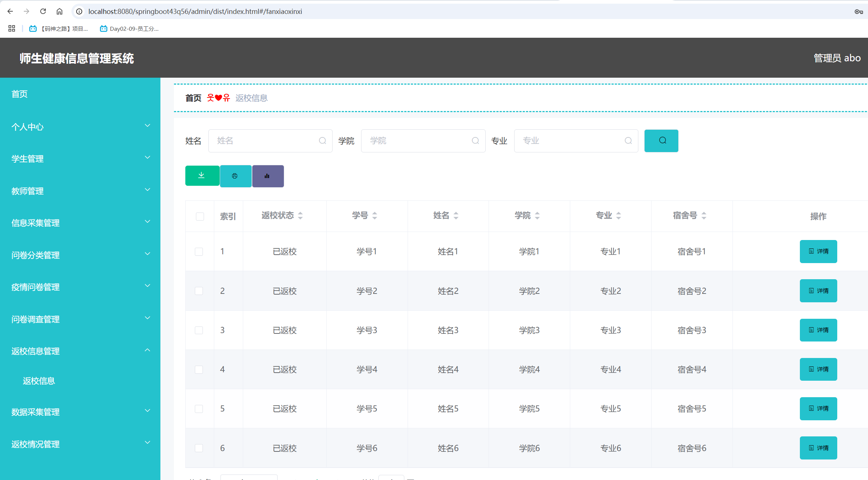Click the green download/export icon
The width and height of the screenshot is (868, 480).
pyautogui.click(x=202, y=176)
